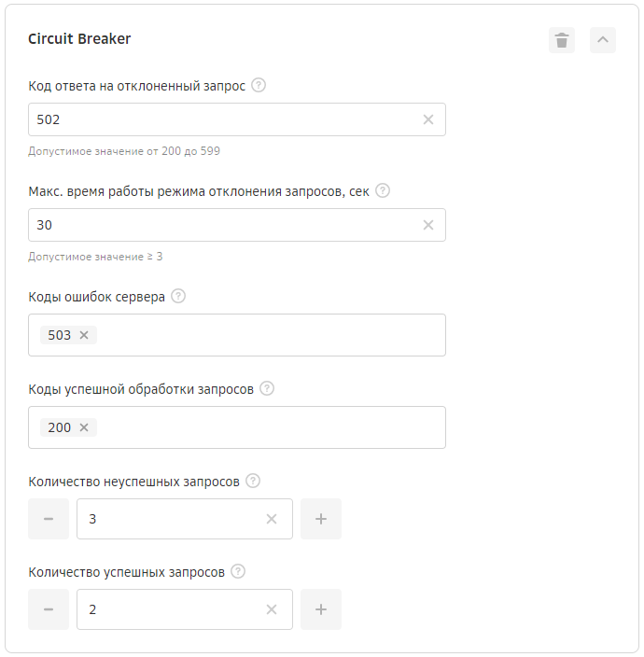
Task: Click into the response code field with 502
Action: (226, 119)
